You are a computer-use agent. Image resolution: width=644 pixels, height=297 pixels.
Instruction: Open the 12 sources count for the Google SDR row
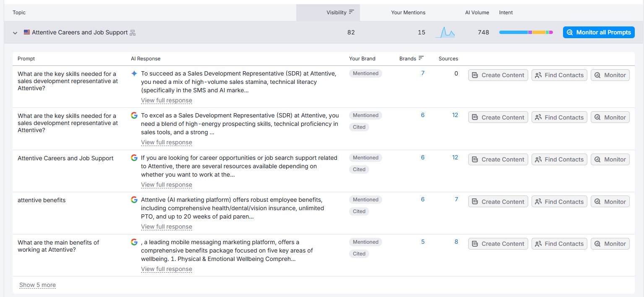pos(455,115)
